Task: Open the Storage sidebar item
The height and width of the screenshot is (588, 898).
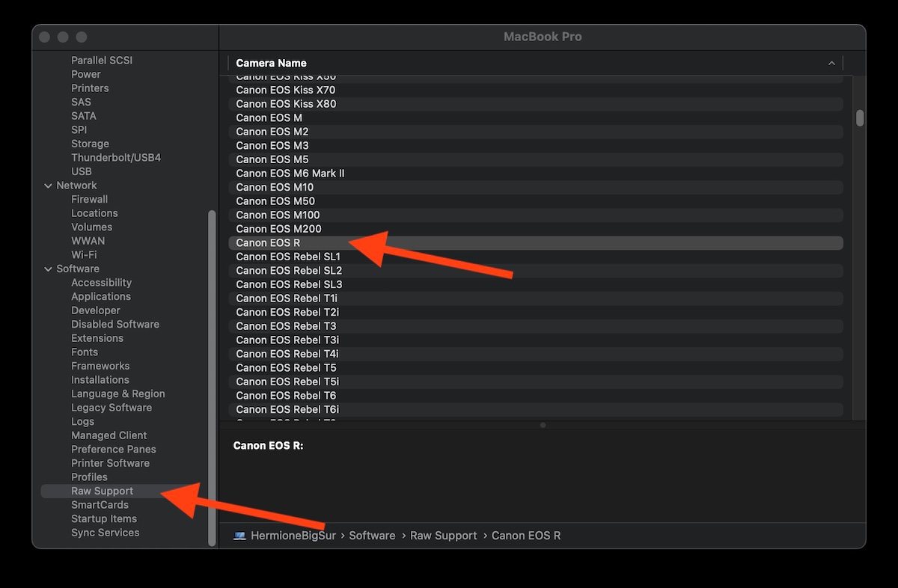Action: (x=90, y=144)
